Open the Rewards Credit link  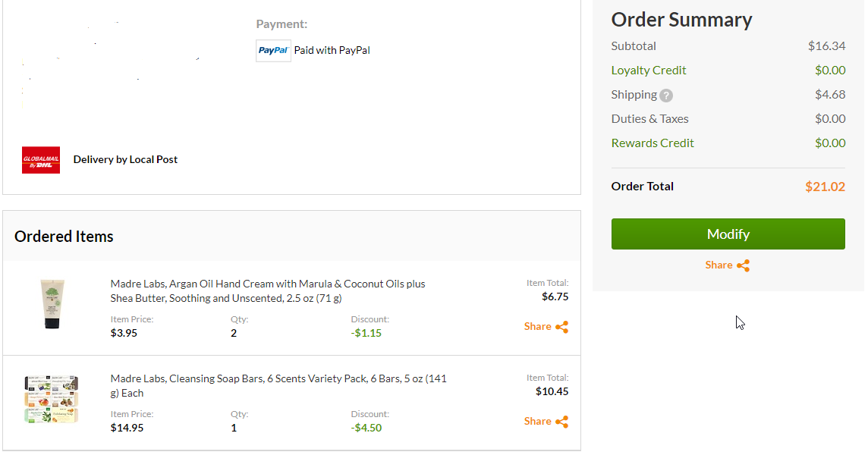pos(653,143)
